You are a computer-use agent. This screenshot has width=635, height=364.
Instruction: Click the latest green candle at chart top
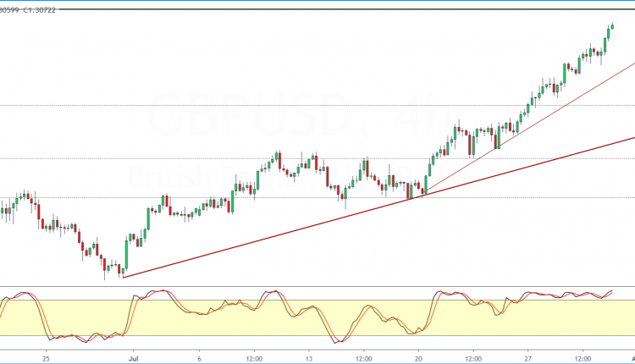(x=612, y=27)
